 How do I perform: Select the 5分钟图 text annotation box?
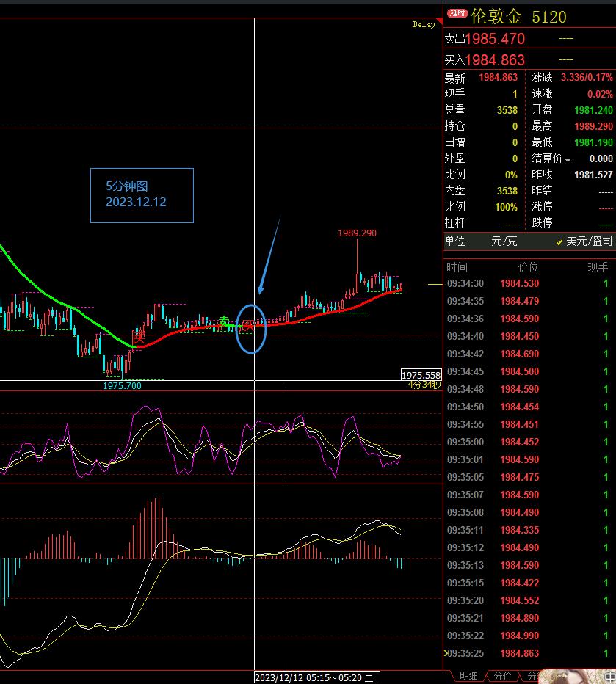pos(142,195)
